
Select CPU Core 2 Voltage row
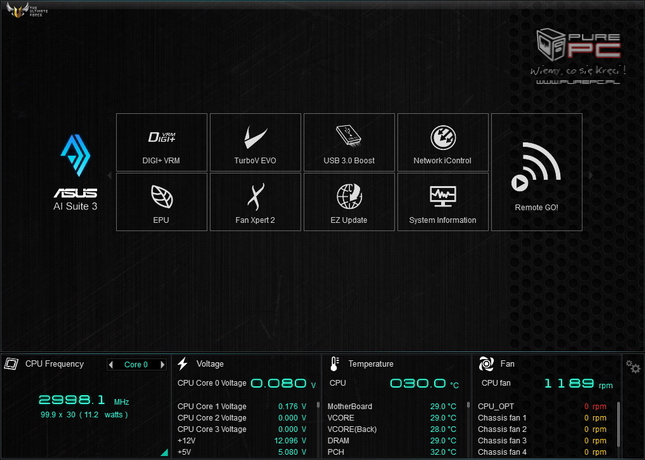click(242, 418)
